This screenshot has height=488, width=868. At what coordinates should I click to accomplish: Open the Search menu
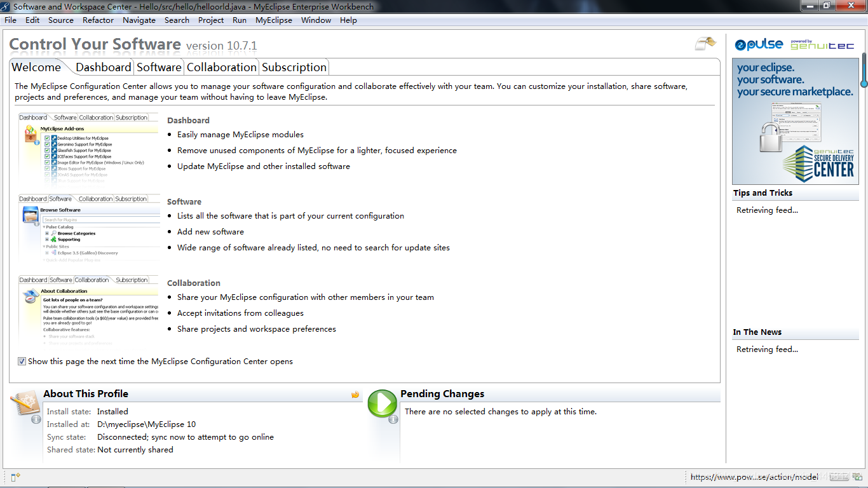[177, 20]
